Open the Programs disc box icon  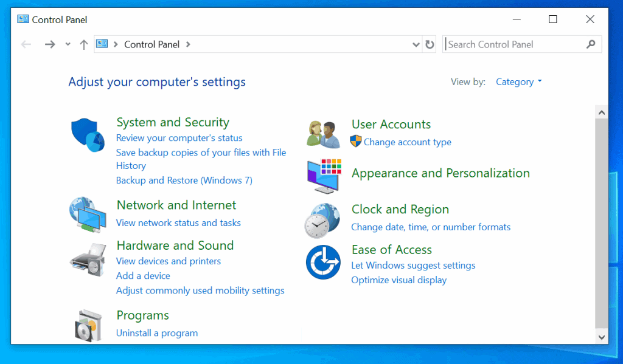(88, 326)
